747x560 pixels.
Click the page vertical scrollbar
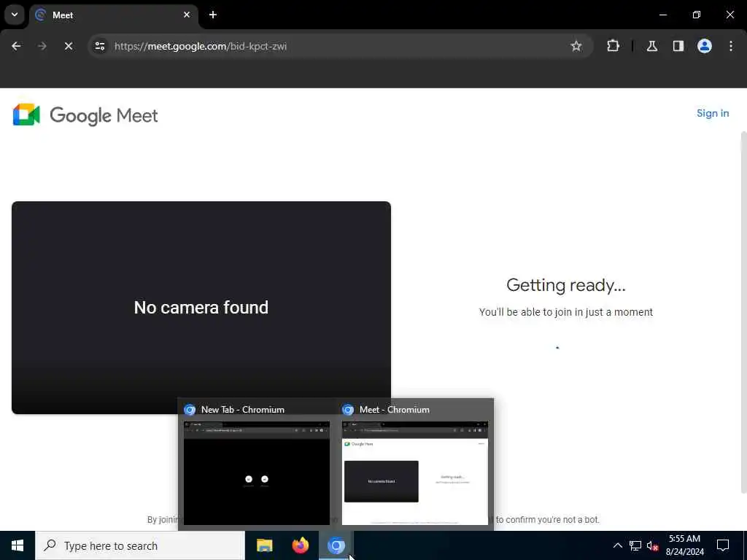743,312
